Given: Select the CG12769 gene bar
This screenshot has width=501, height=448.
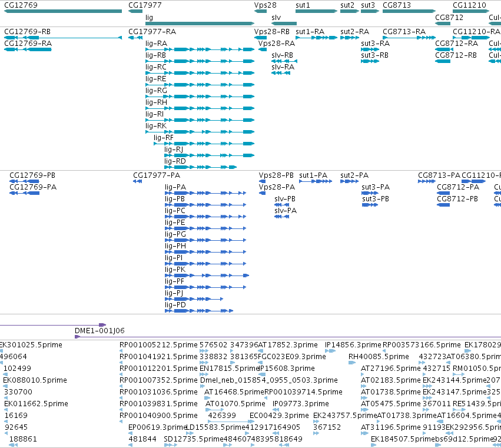Looking at the screenshot, I should [63, 11].
